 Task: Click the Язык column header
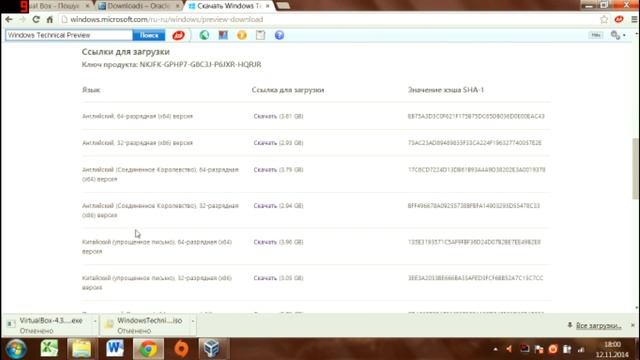coord(91,90)
